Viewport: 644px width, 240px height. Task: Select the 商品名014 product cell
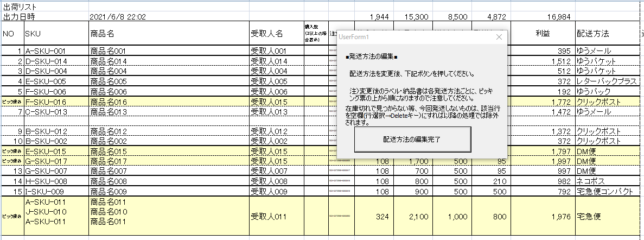pos(109,61)
